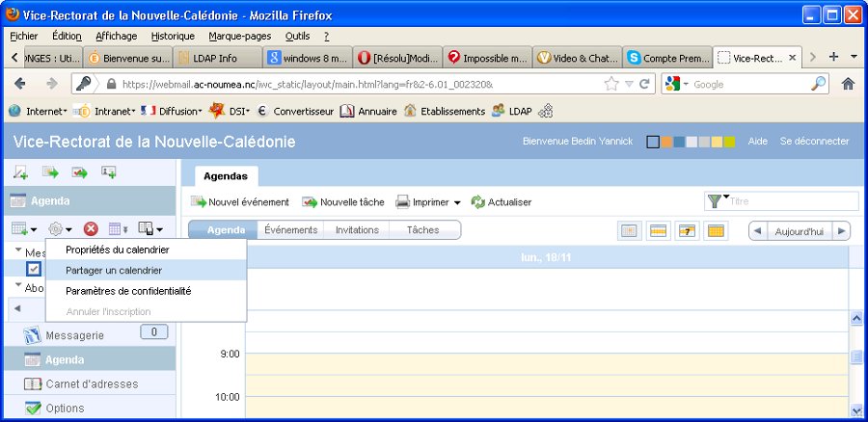Click the Nouvelle tâche toolbar button
This screenshot has height=422, width=868.
pos(343,202)
